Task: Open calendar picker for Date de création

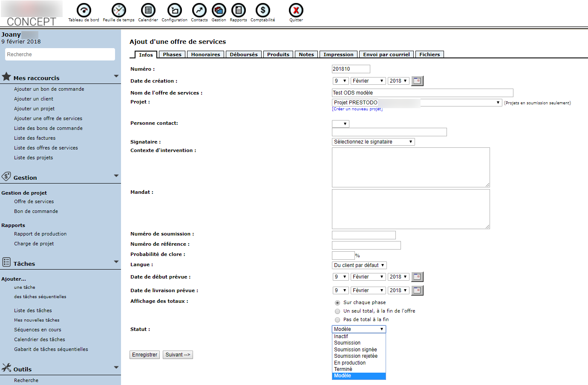Action: [x=417, y=81]
